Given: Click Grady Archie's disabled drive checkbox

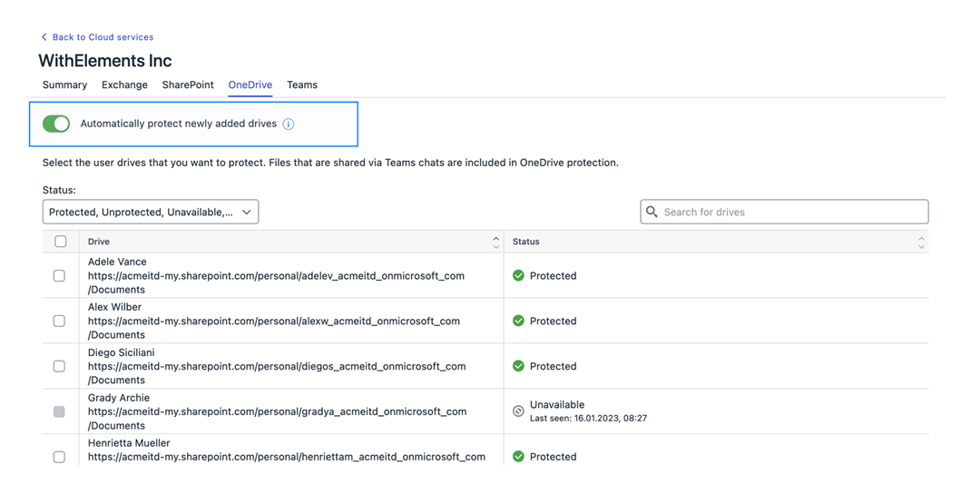Looking at the screenshot, I should tap(59, 411).
